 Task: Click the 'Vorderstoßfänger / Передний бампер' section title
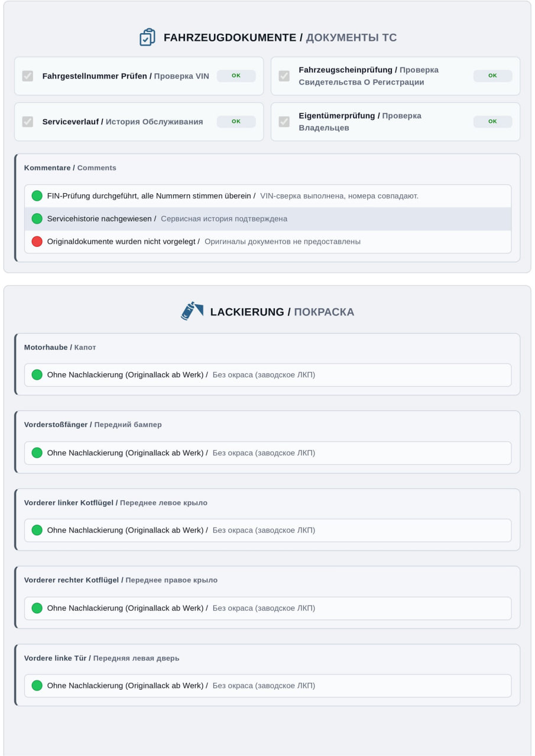pos(93,425)
